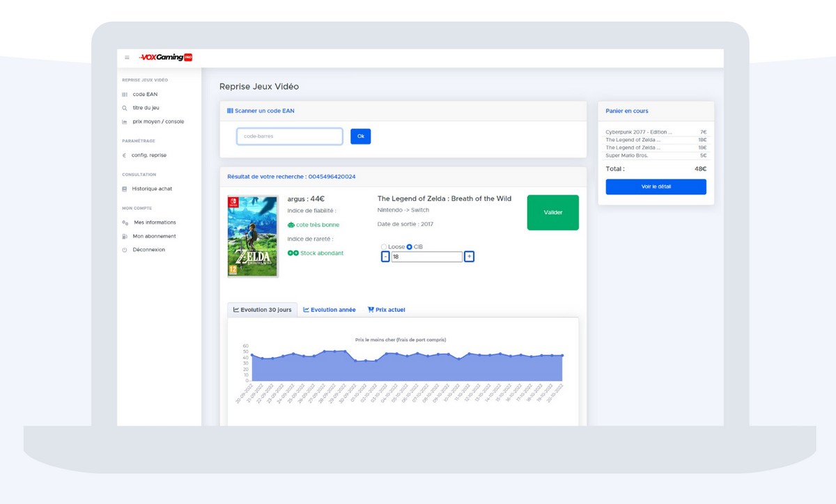Open prix moyen / console chart item
Image resolution: width=836 pixels, height=504 pixels.
point(153,122)
